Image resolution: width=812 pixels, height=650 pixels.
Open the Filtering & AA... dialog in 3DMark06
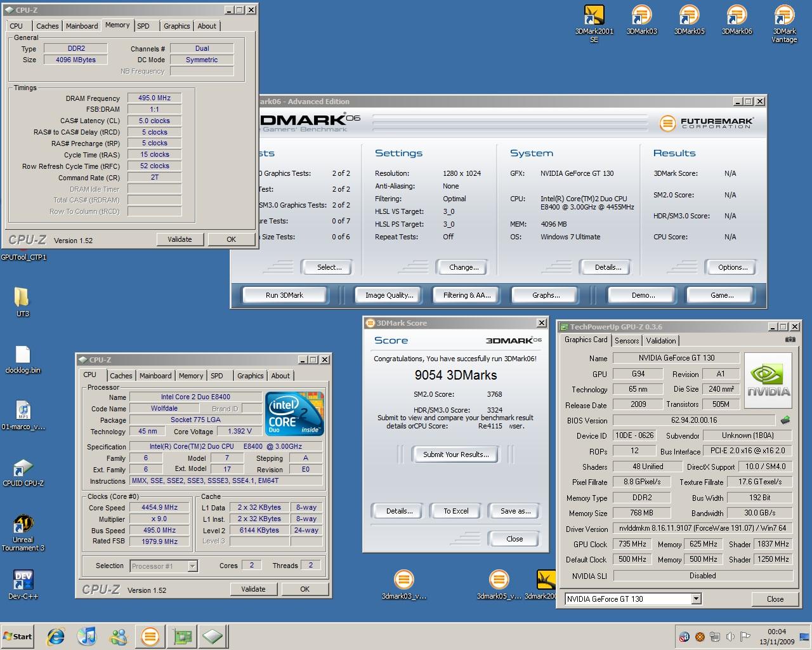(x=467, y=295)
